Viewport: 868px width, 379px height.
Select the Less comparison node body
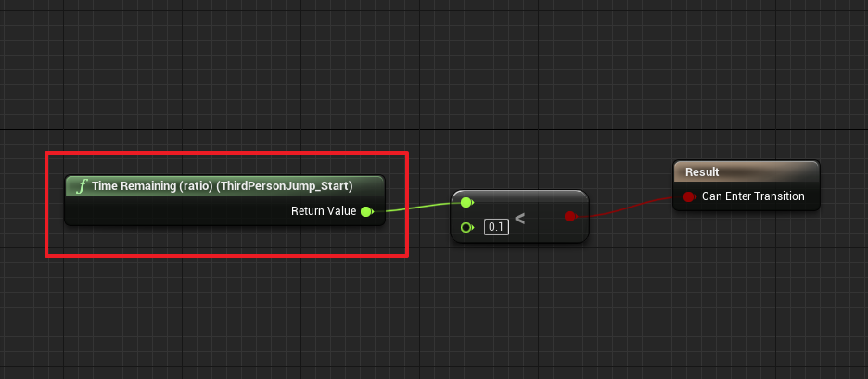[542, 233]
